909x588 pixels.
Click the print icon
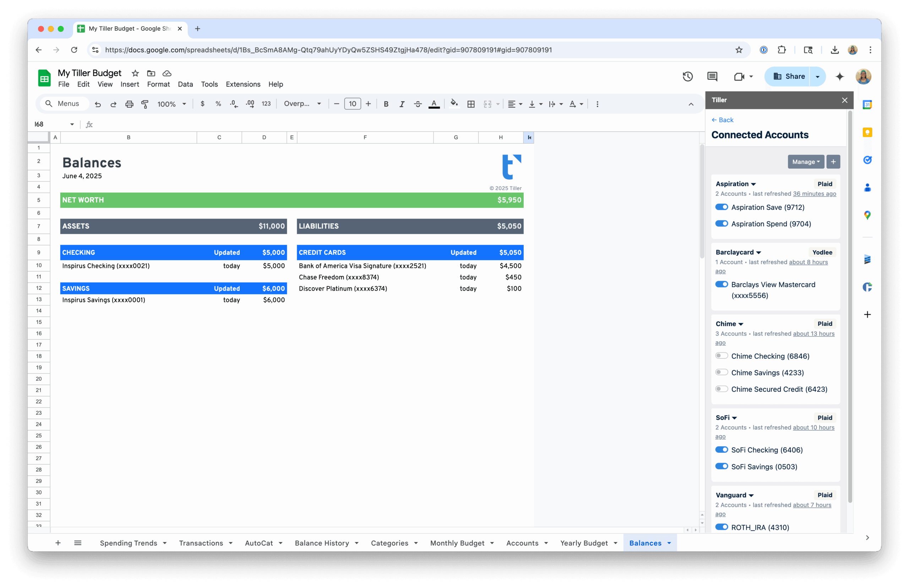[129, 104]
